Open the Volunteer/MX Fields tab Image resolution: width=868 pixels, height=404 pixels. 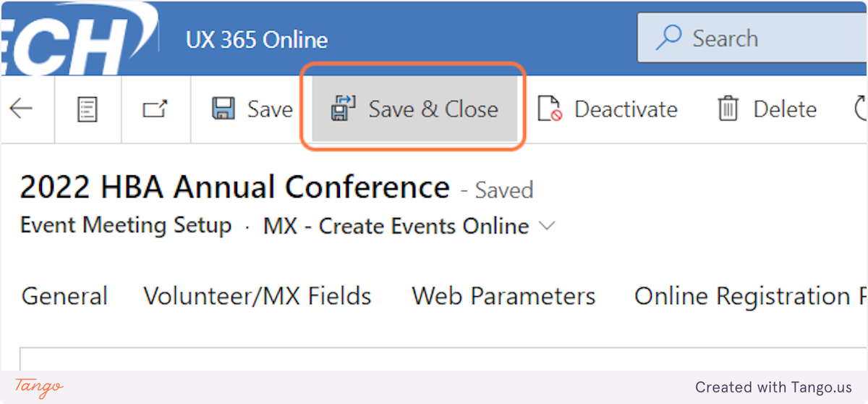coord(258,296)
